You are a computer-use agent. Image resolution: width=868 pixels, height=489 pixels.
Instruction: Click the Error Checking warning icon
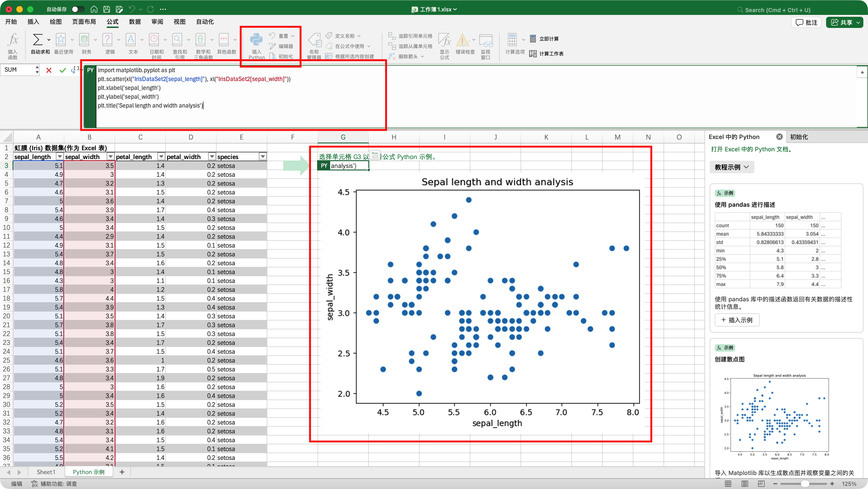tap(463, 40)
